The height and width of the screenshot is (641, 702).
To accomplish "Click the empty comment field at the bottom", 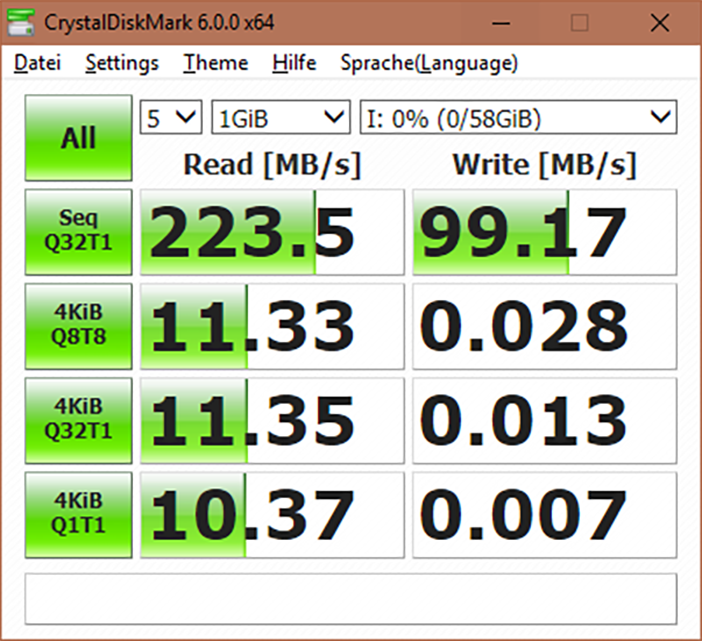I will (351, 599).
